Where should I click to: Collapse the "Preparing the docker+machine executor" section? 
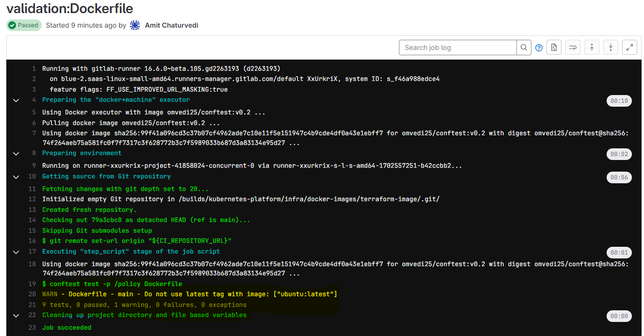pos(16,100)
